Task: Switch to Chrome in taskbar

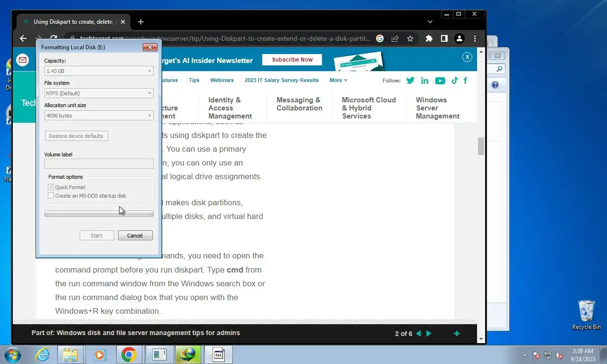Action: click(129, 355)
